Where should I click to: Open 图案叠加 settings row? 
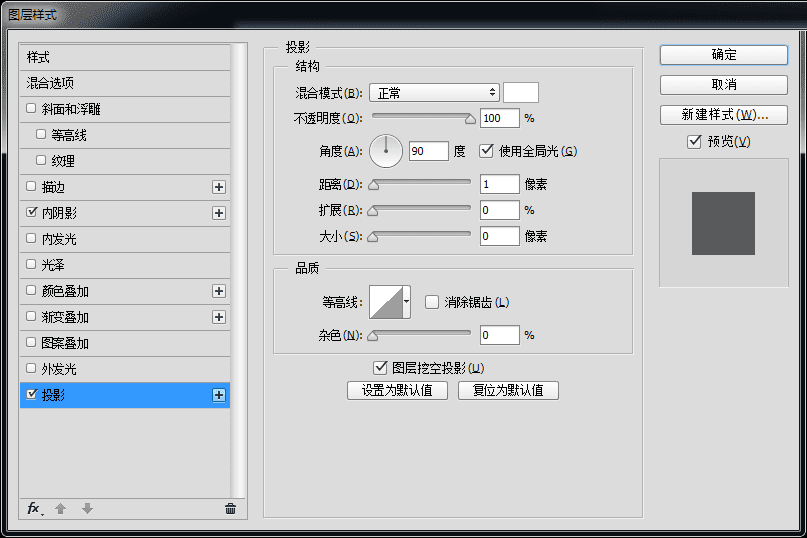point(125,343)
